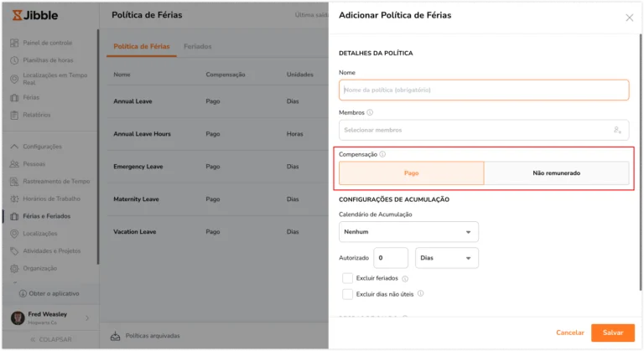Open the Dias unit dropdown

coord(447,258)
